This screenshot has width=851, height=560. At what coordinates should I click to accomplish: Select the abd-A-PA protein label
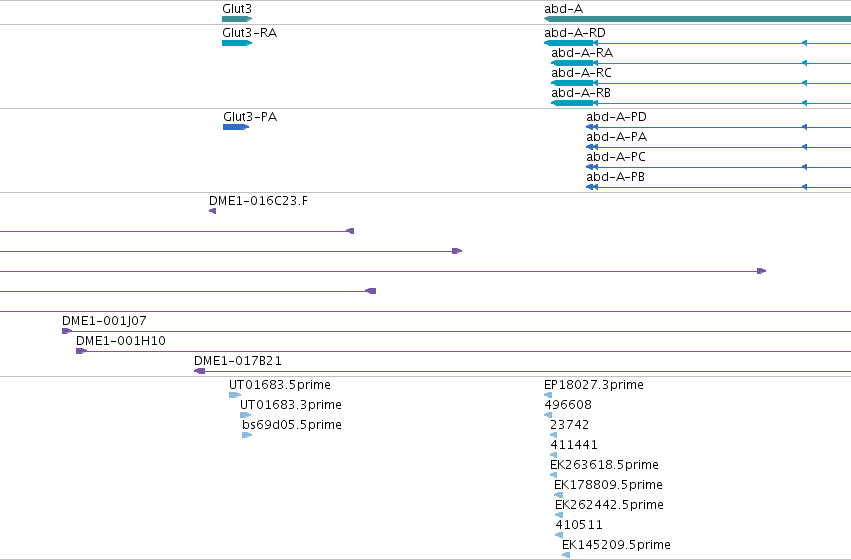click(616, 137)
